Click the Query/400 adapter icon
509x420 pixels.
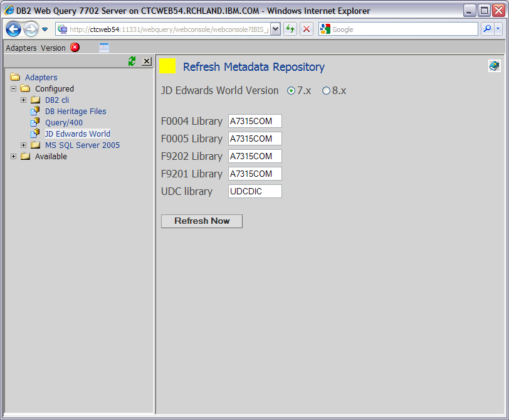tap(35, 122)
